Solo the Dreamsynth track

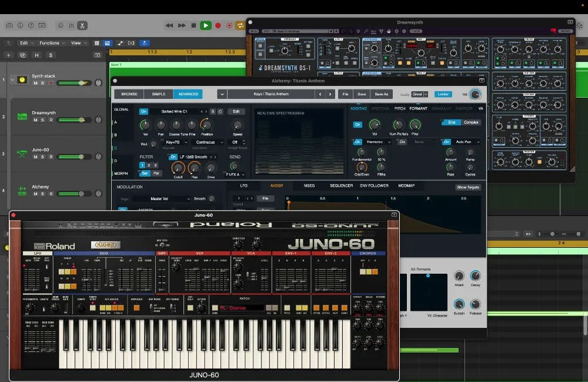pos(41,120)
